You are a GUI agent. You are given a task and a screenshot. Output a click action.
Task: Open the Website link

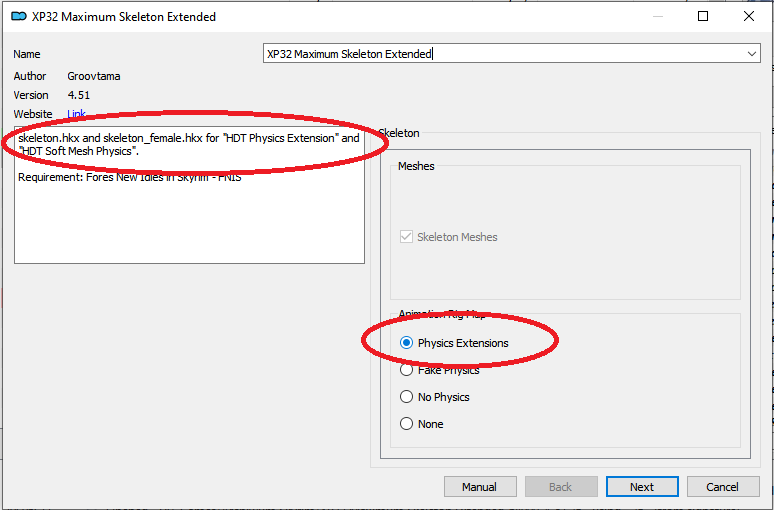(77, 114)
